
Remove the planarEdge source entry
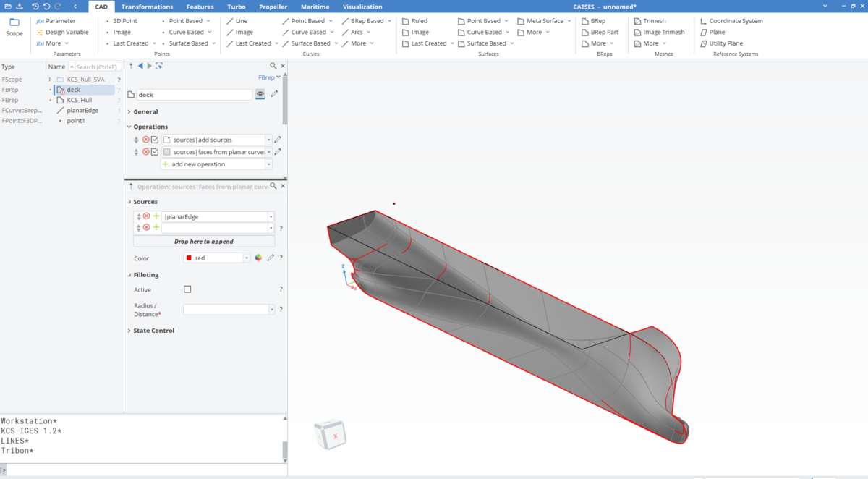coord(146,216)
